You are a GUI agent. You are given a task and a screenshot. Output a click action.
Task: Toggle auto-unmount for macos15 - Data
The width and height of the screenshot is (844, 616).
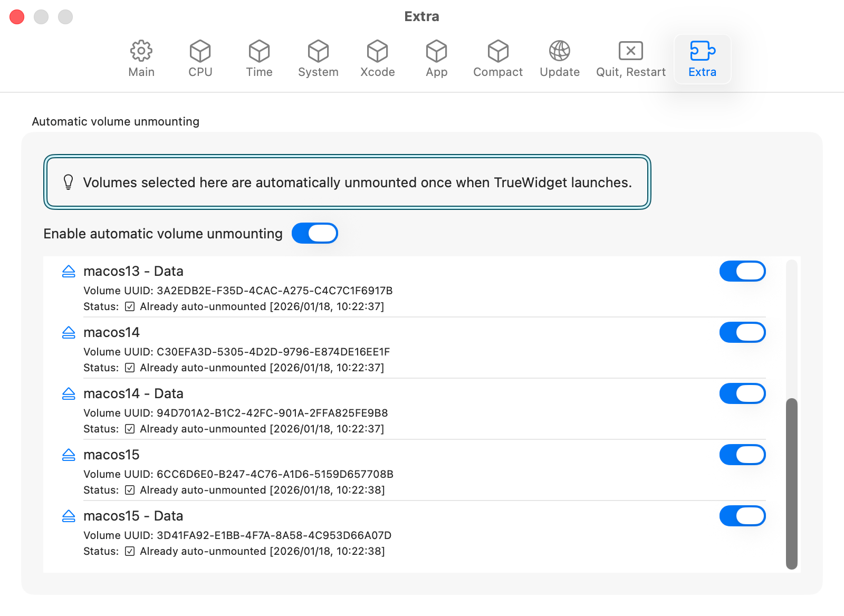[x=742, y=516]
